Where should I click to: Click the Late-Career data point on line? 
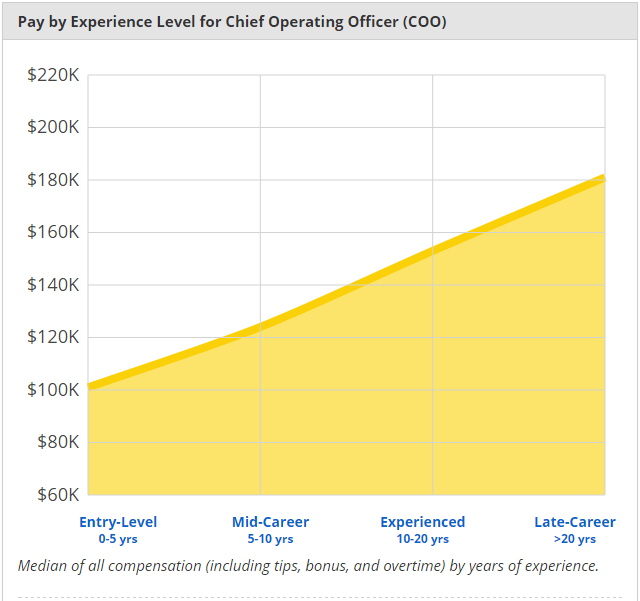tap(604, 178)
